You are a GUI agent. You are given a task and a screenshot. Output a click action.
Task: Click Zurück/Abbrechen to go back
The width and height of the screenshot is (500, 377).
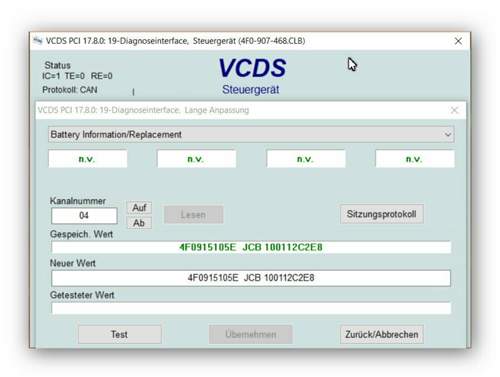click(x=382, y=334)
